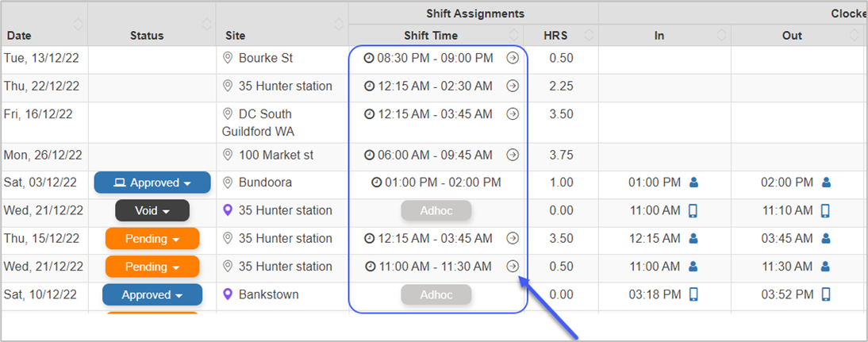The width and height of the screenshot is (868, 342).
Task: Open shift arrow for 12:15 AM - 02:30 AM
Action: tap(513, 86)
